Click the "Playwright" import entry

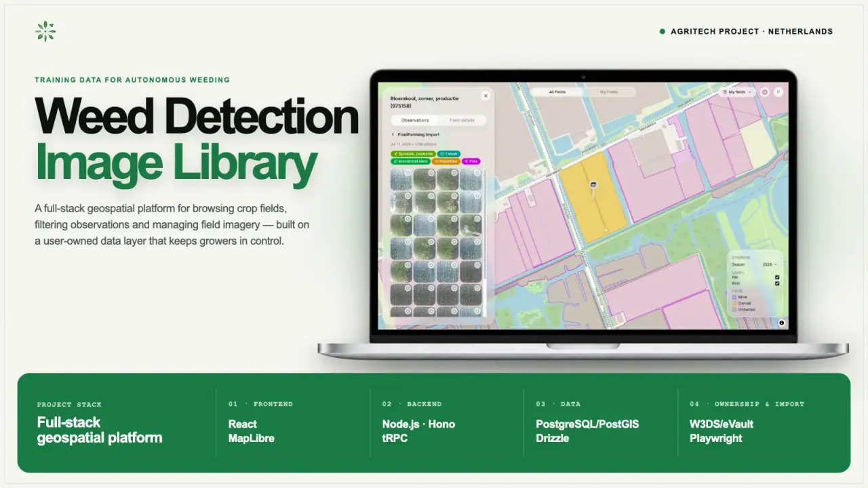pyautogui.click(x=716, y=439)
